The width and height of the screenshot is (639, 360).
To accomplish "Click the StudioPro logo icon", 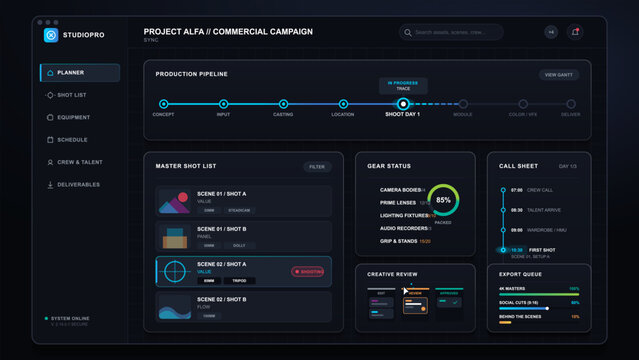I will [51, 35].
